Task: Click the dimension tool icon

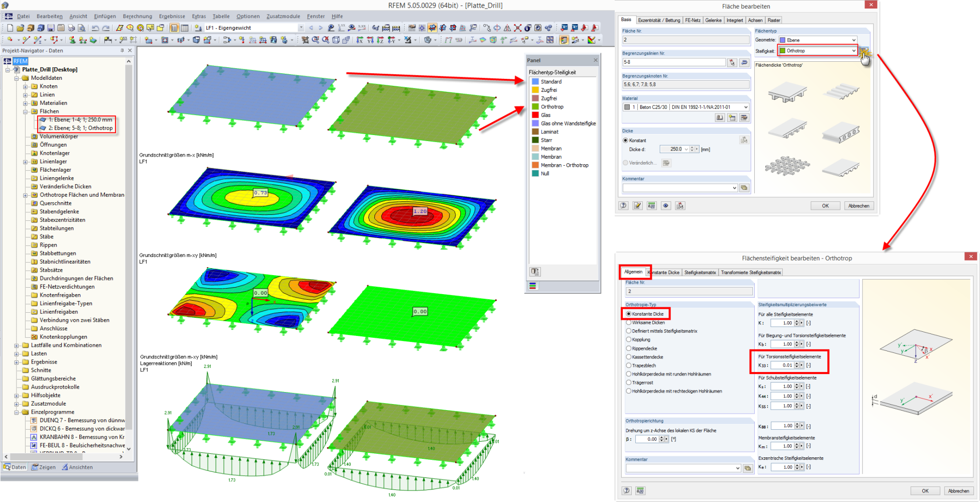Action: point(108,40)
